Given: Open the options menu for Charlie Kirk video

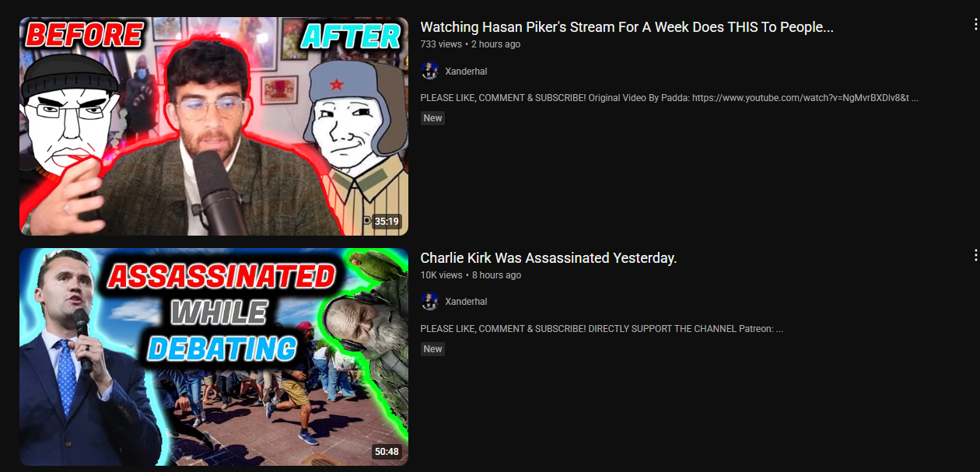Looking at the screenshot, I should click(x=975, y=255).
